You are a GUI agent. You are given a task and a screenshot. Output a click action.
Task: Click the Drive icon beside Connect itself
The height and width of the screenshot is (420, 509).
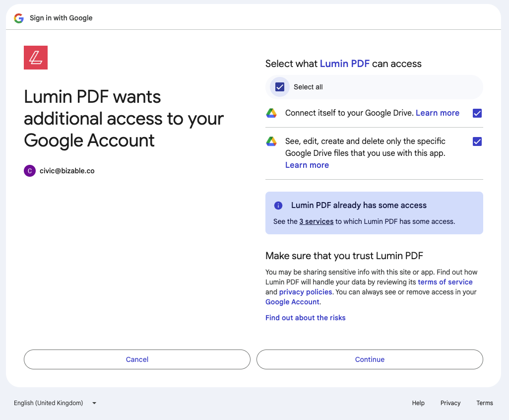pos(271,113)
